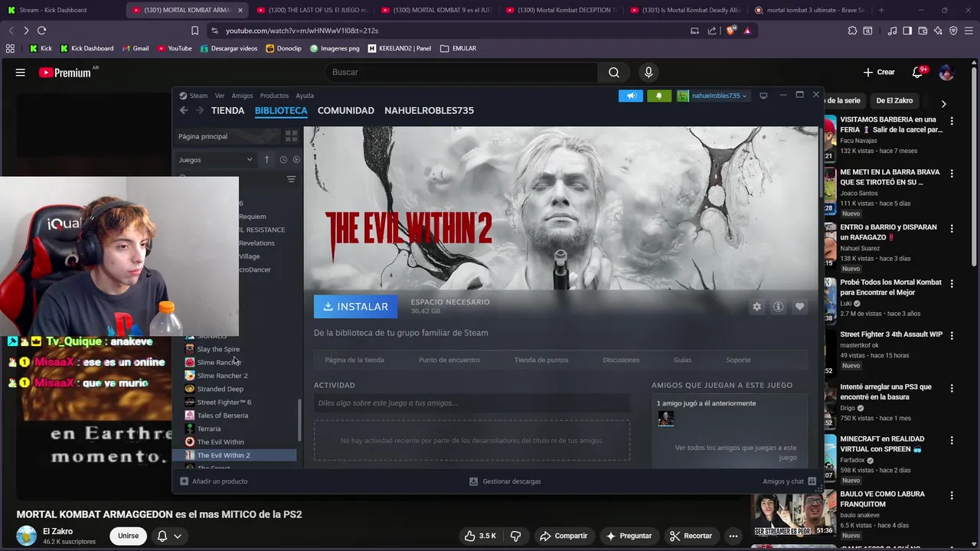Viewport: 980px width, 551px height.
Task: Open Steam announcements megaphone button
Action: [631, 96]
